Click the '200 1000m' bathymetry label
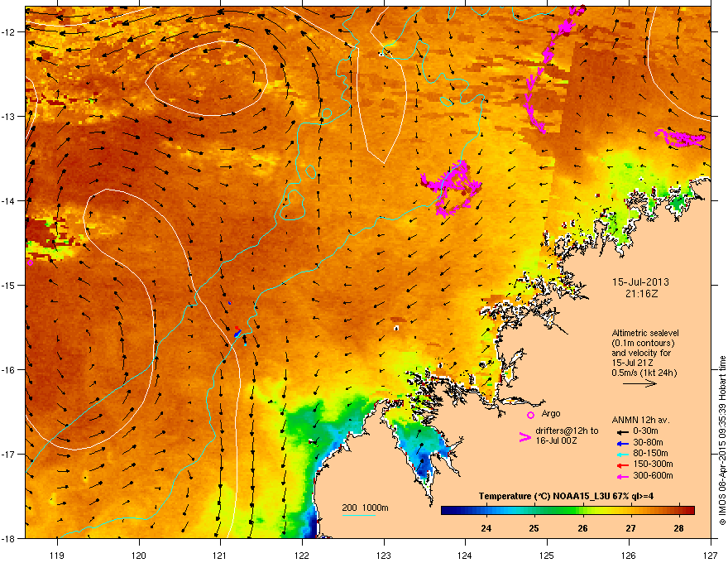This screenshot has height=563, width=728. tap(365, 508)
